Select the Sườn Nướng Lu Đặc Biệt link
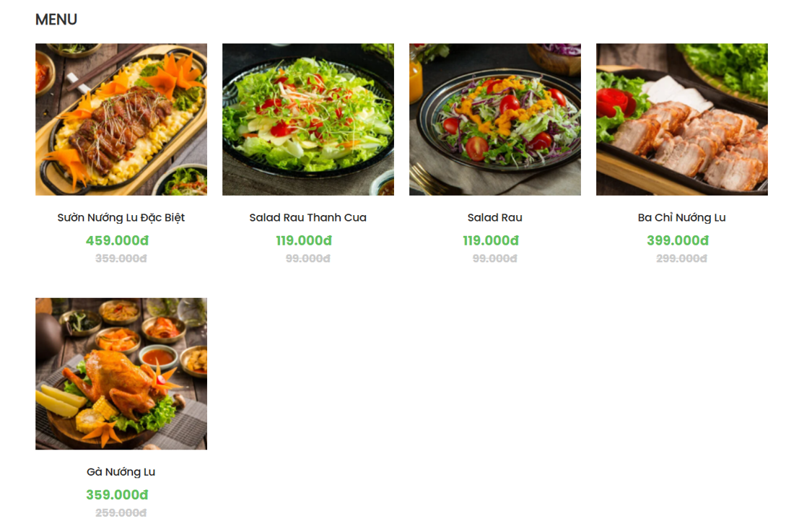This screenshot has height=524, width=812. (x=121, y=217)
